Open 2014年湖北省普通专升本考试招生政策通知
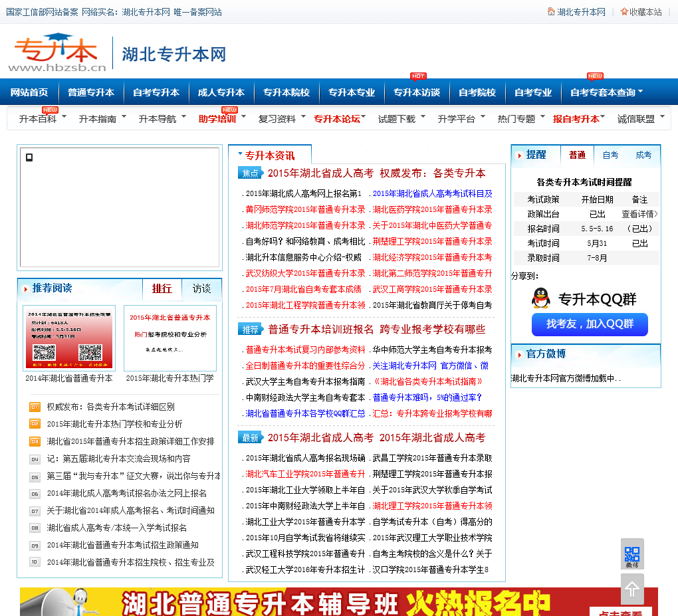This screenshot has width=678, height=616. tap(123, 545)
